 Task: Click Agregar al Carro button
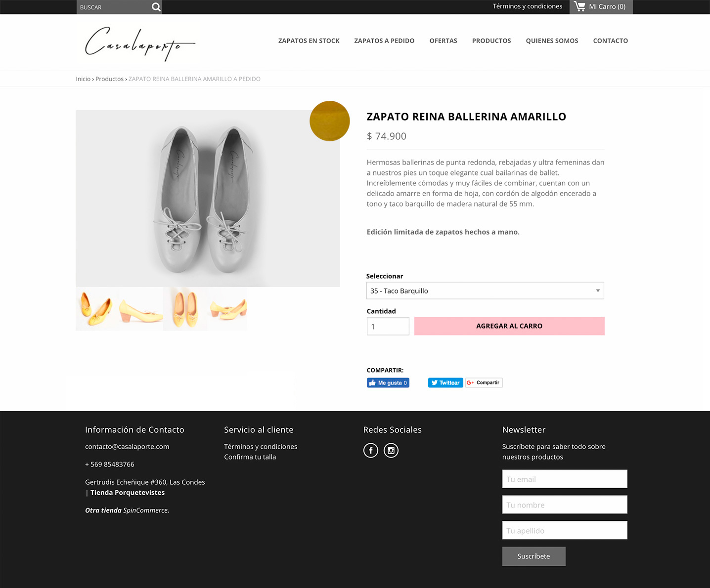(x=509, y=326)
